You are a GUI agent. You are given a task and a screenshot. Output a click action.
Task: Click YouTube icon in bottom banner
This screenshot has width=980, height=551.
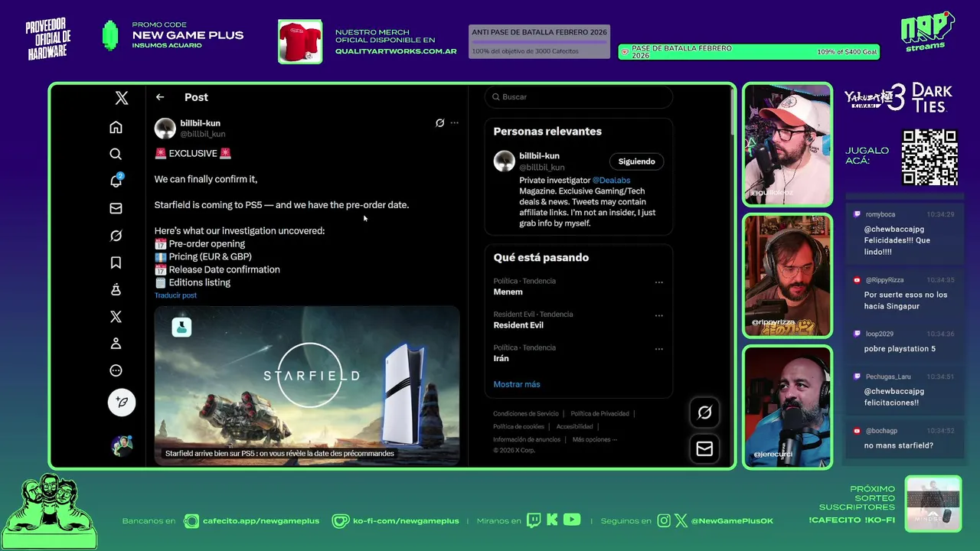[x=572, y=520]
